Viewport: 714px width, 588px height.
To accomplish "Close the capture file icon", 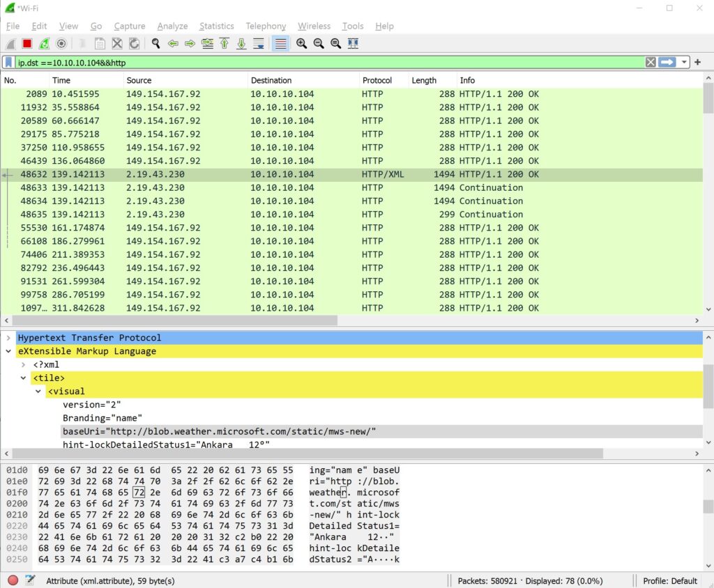I will click(x=117, y=44).
